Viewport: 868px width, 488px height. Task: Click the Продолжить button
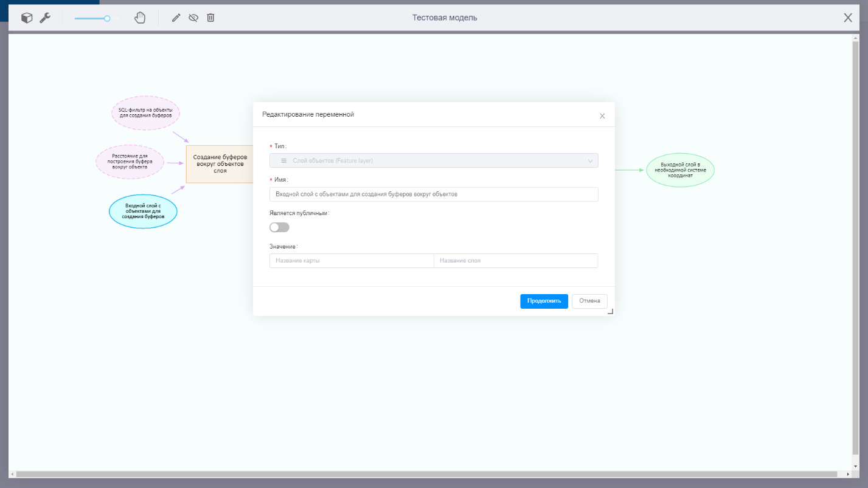click(x=544, y=301)
